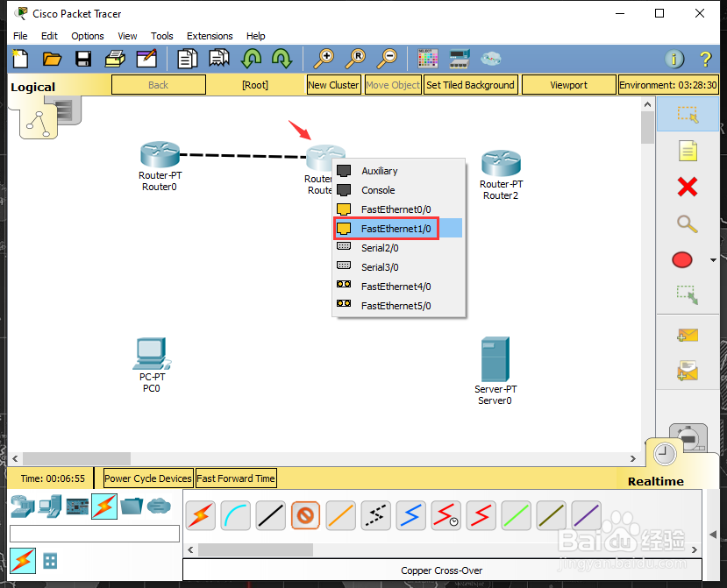This screenshot has width=727, height=588.
Task: Click the Router2 device on canvas
Action: (502, 163)
